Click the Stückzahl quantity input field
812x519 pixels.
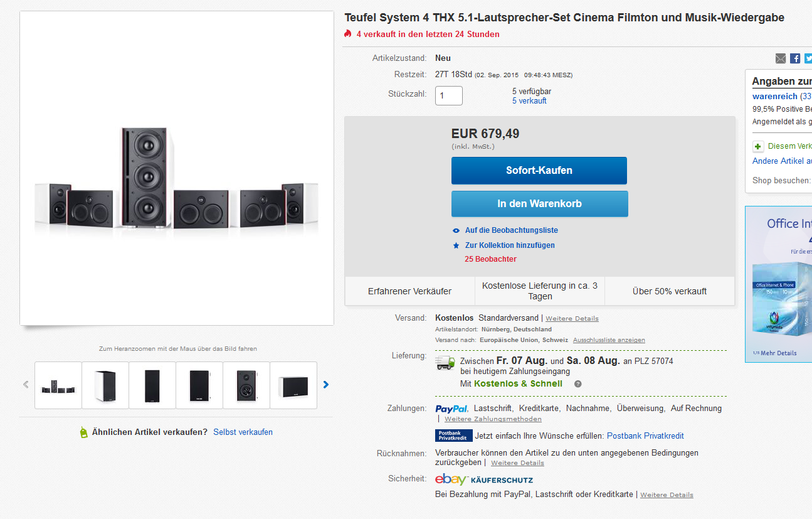449,95
